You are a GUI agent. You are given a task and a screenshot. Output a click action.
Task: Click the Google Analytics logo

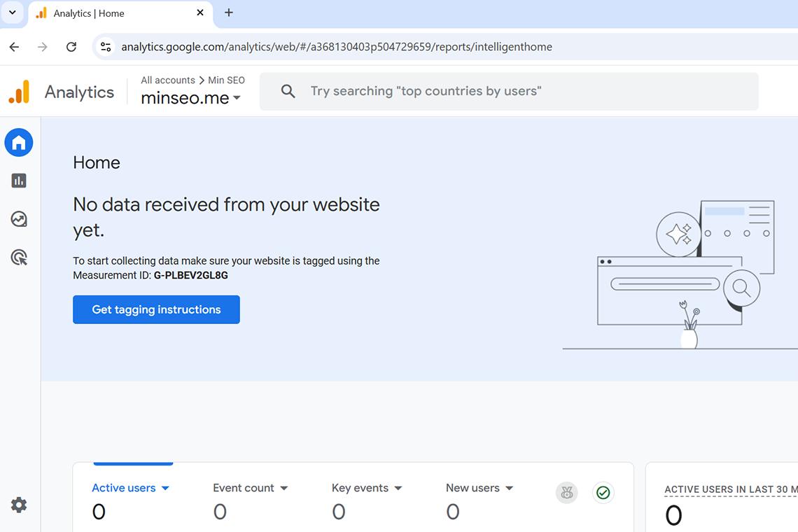pos(20,92)
